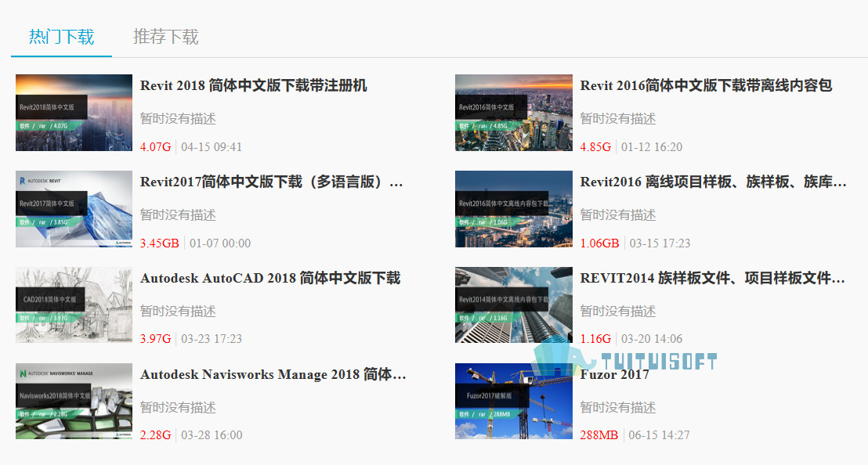
Task: Switch to the 推荐下载 tab
Action: [165, 37]
